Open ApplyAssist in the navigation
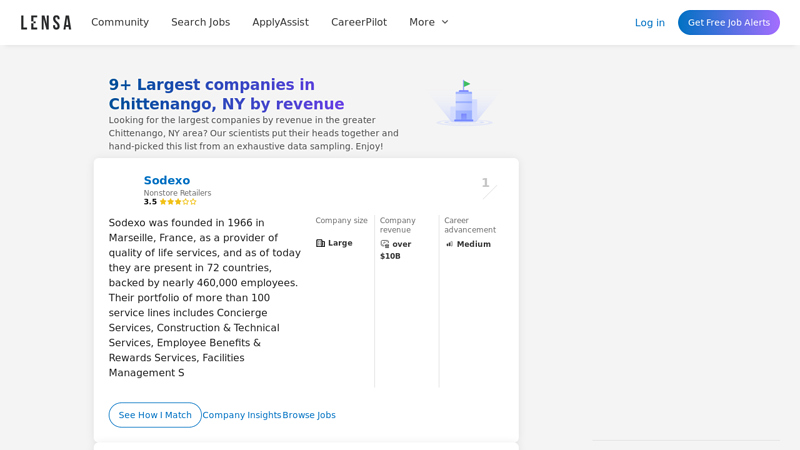800x450 pixels. pyautogui.click(x=280, y=22)
